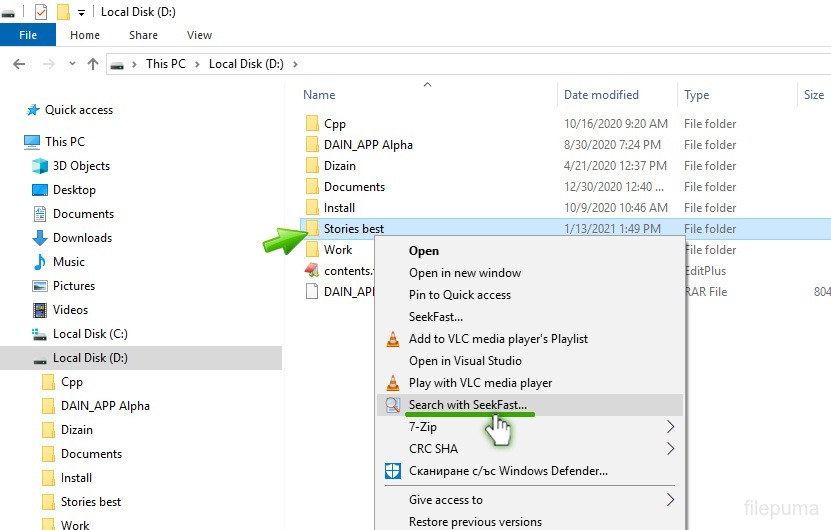This screenshot has height=530, width=831.
Task: Open the File tab
Action: click(x=28, y=35)
